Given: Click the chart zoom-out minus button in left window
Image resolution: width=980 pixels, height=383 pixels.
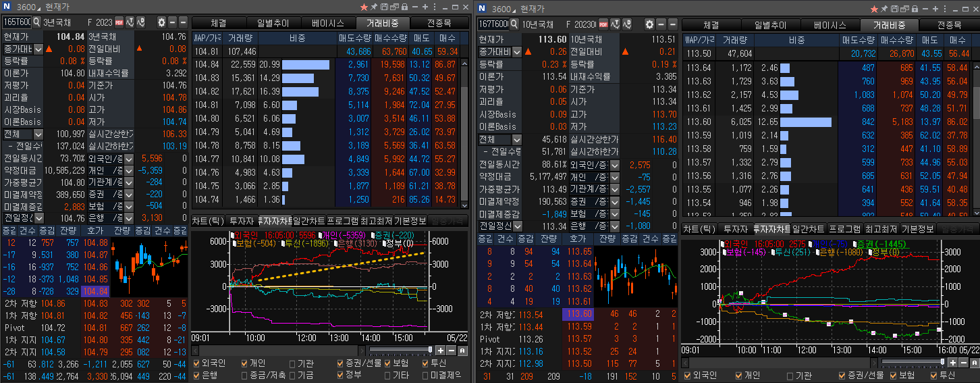Looking at the screenshot, I should pos(452,350).
